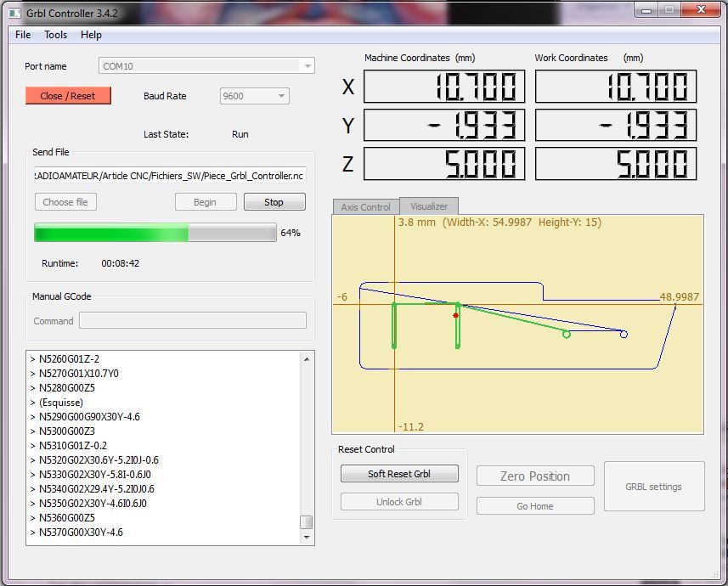
Task: Click the visualizer 3.8 mm dimensions label
Action: point(499,223)
